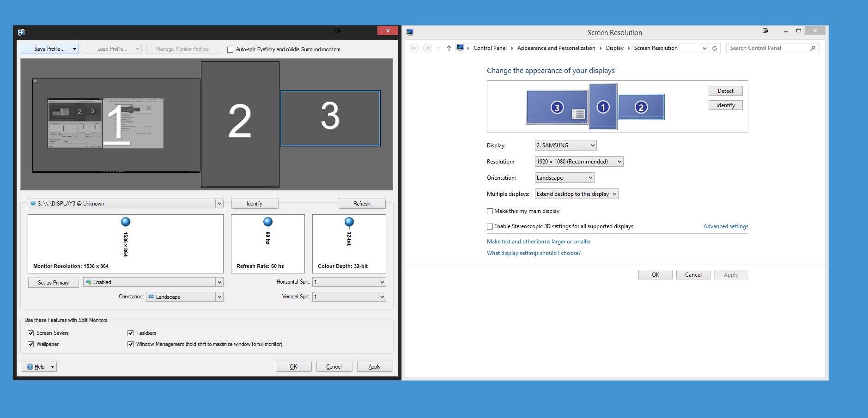
Task: Click the search magnifier icon
Action: pos(813,48)
